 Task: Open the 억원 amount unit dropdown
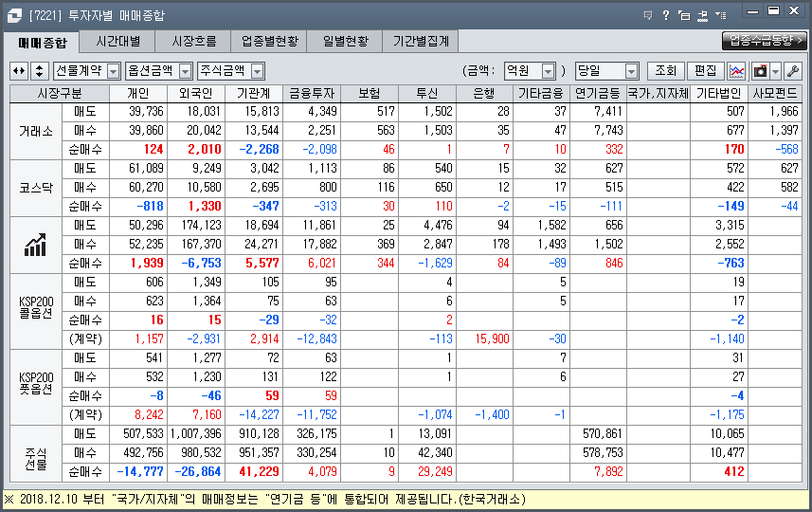(x=530, y=71)
